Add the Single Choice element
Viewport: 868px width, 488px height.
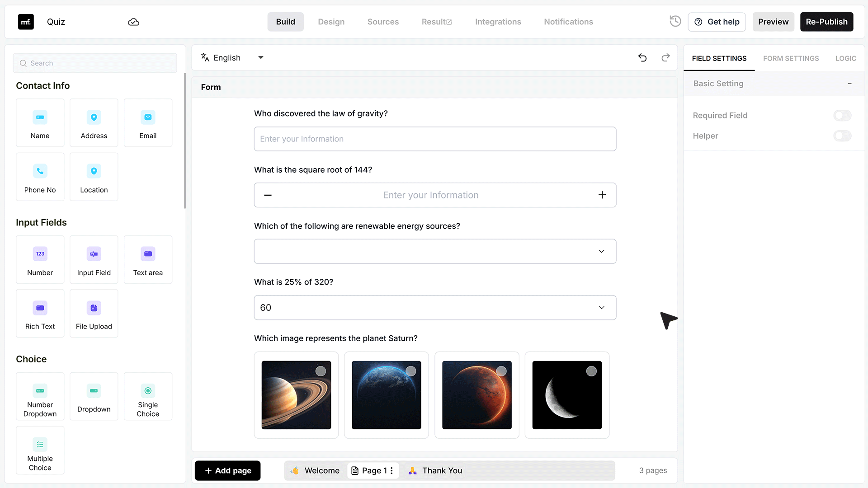[148, 397]
